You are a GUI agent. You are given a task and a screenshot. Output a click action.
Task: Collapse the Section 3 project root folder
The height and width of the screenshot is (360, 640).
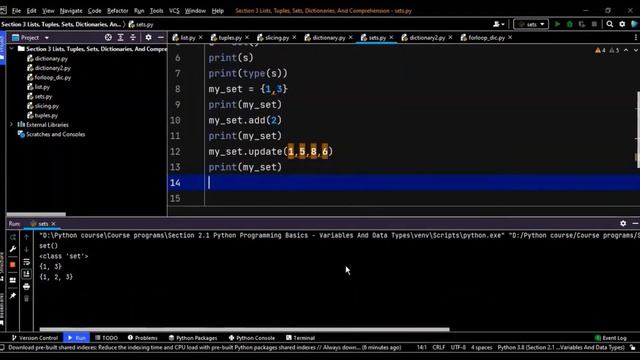click(x=11, y=49)
